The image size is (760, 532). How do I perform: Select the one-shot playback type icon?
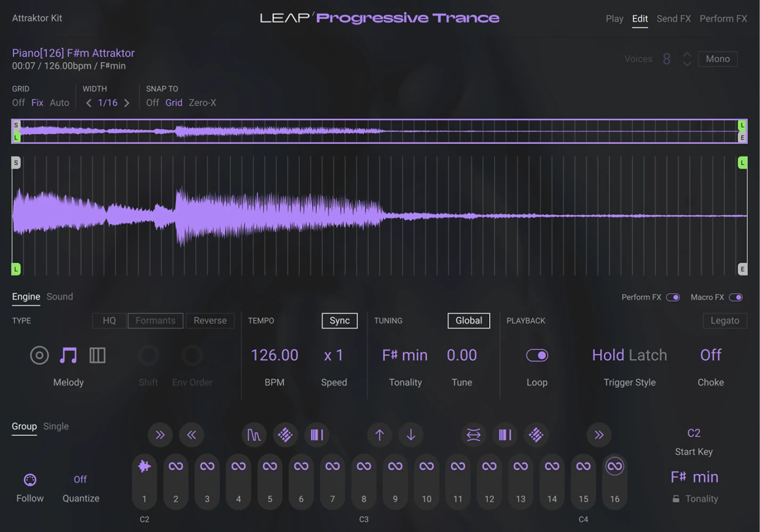[39, 355]
